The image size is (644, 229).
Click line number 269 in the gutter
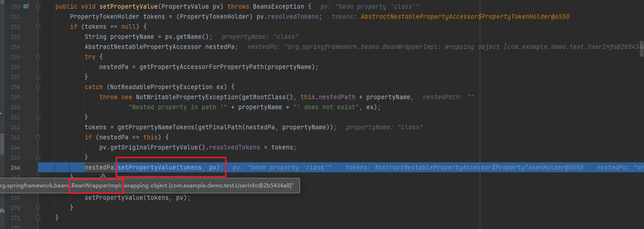click(15, 197)
